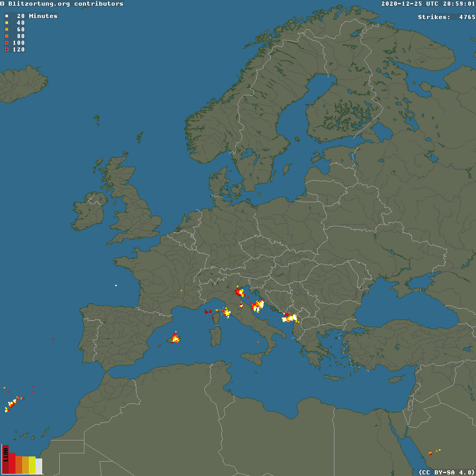Click the strikes in the Red Sea

(434, 452)
